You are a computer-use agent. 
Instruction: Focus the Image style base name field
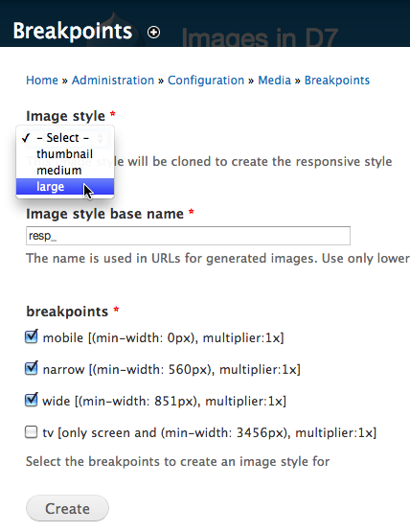point(188,236)
